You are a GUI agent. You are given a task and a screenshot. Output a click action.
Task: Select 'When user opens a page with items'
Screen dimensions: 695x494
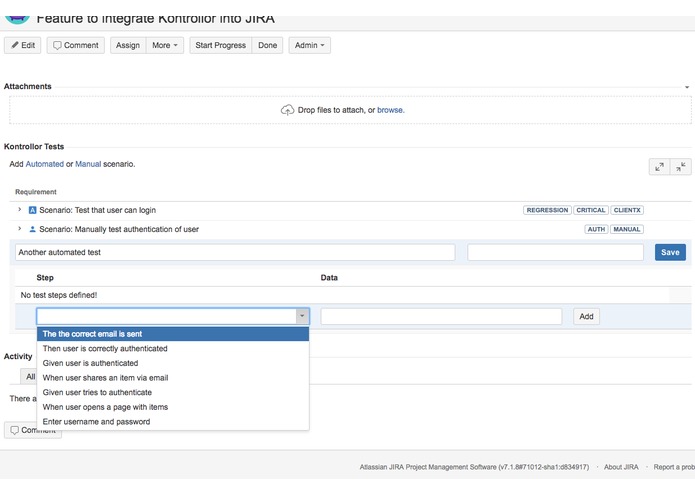173,407
